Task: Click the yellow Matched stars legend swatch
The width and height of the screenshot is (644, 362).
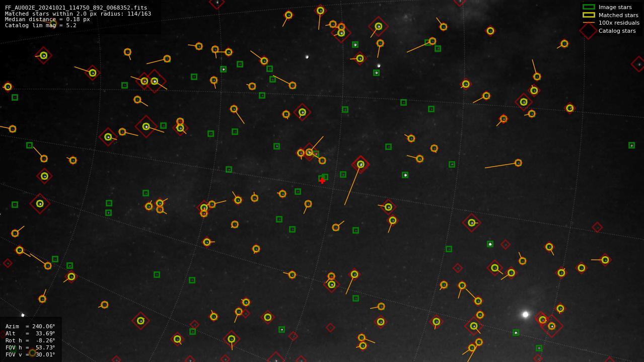Action: [x=589, y=15]
